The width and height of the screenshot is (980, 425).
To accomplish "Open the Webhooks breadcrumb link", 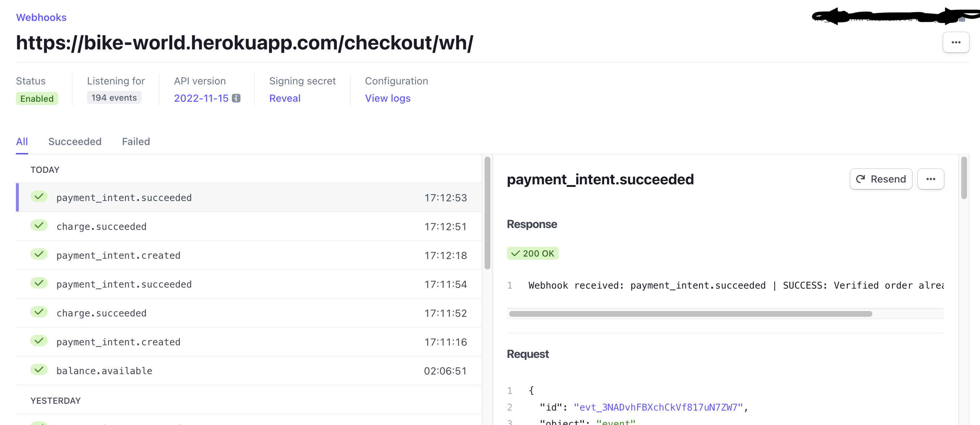I will [x=41, y=17].
